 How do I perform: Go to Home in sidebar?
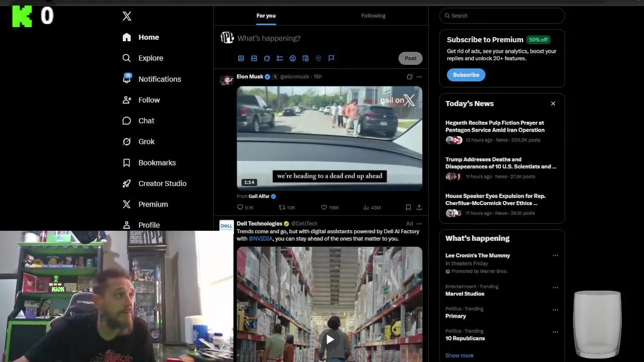click(141, 37)
